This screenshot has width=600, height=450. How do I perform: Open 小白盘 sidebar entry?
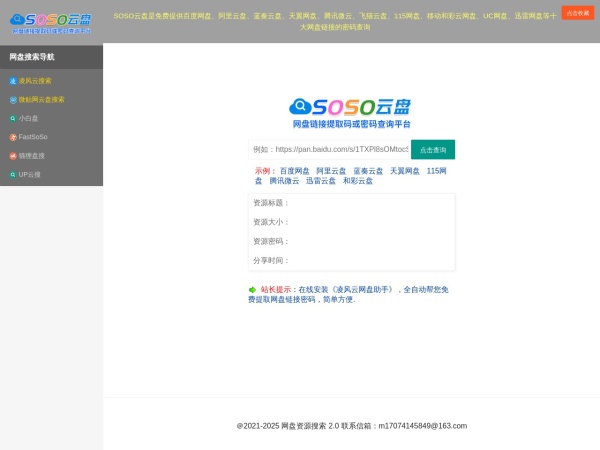tap(28, 118)
